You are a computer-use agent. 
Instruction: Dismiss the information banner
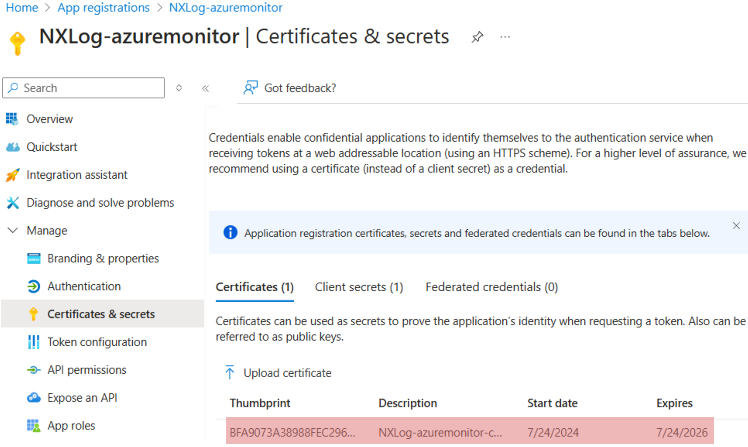736,226
